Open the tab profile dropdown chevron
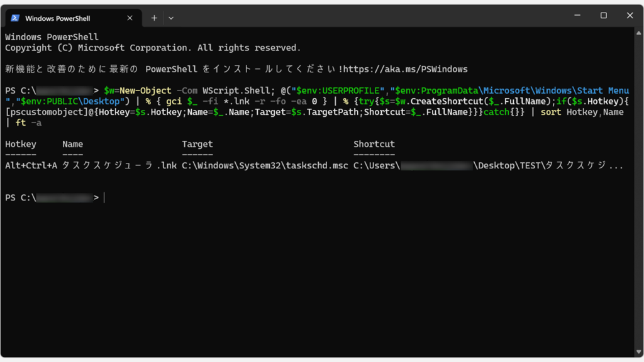Viewport: 644px width, 362px height. click(170, 18)
